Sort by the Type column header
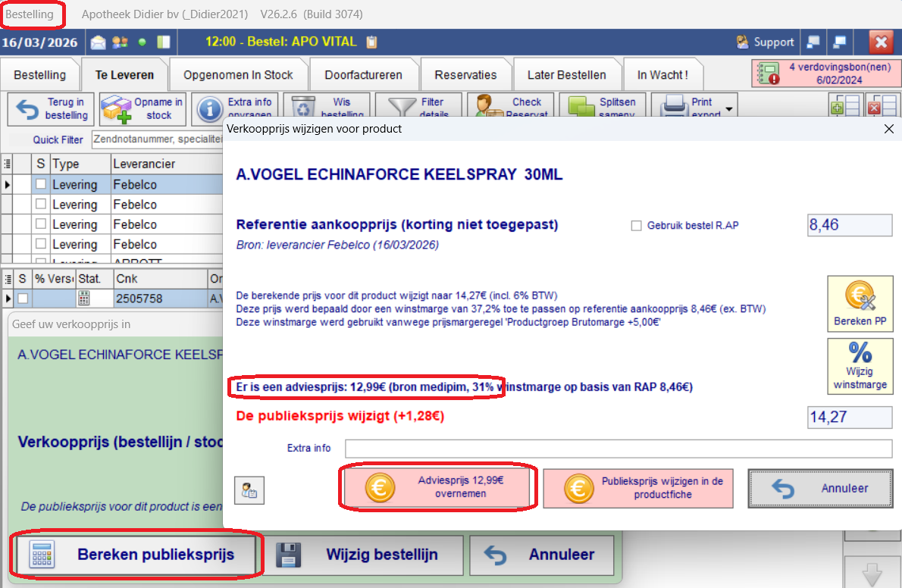Image resolution: width=902 pixels, height=588 pixels. tap(80, 164)
